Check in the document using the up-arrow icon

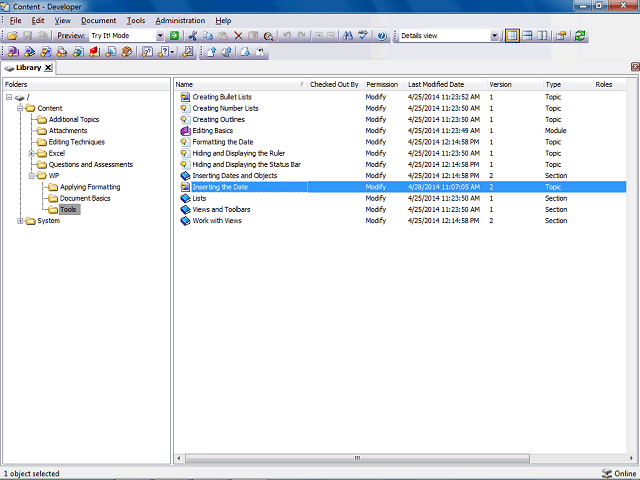coord(211,52)
